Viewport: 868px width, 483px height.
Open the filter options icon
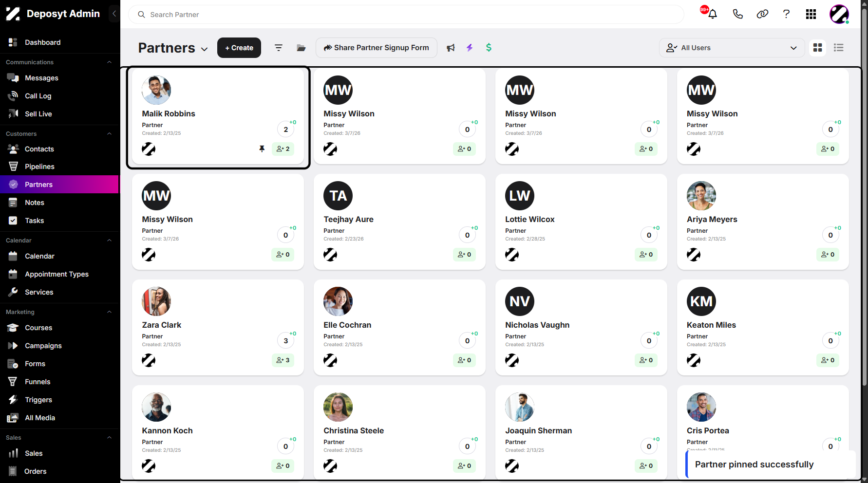click(x=279, y=48)
